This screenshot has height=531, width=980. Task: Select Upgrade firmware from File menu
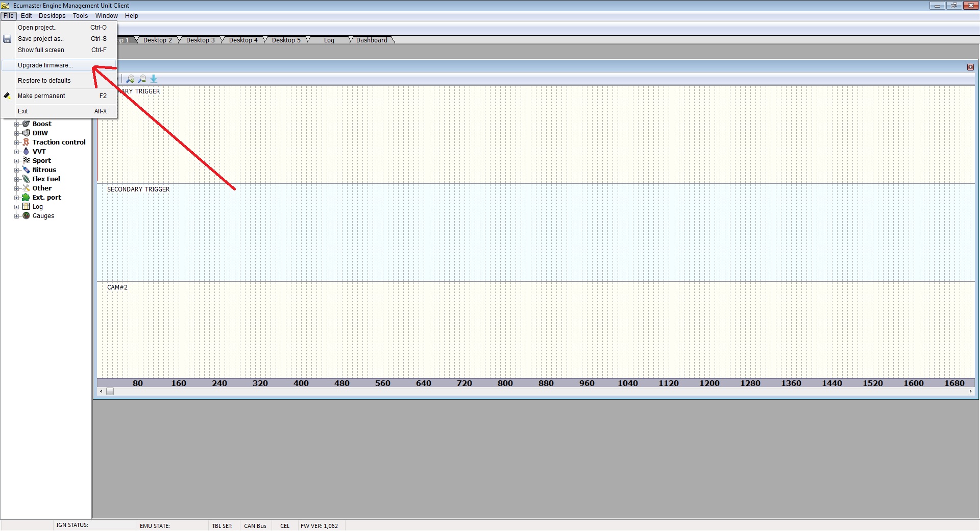45,65
